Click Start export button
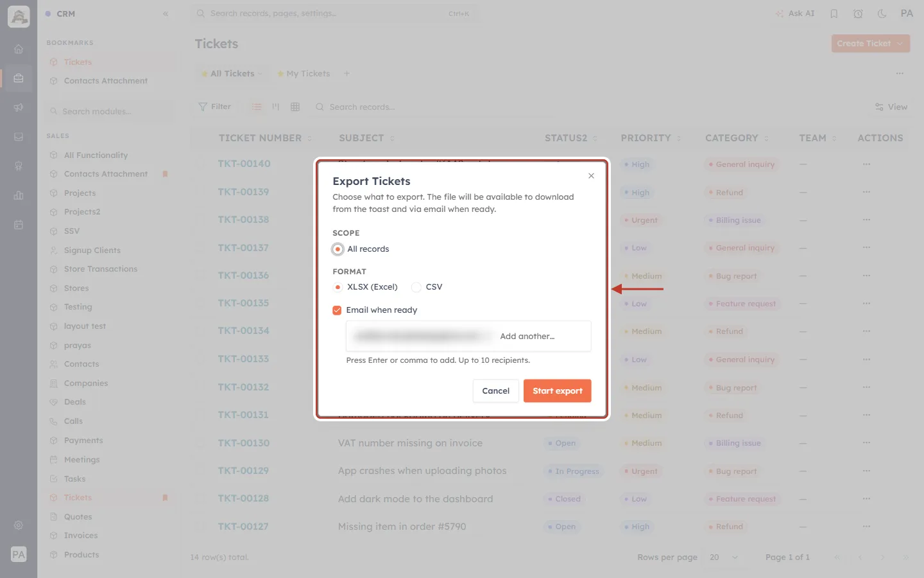924x578 pixels. (x=557, y=390)
